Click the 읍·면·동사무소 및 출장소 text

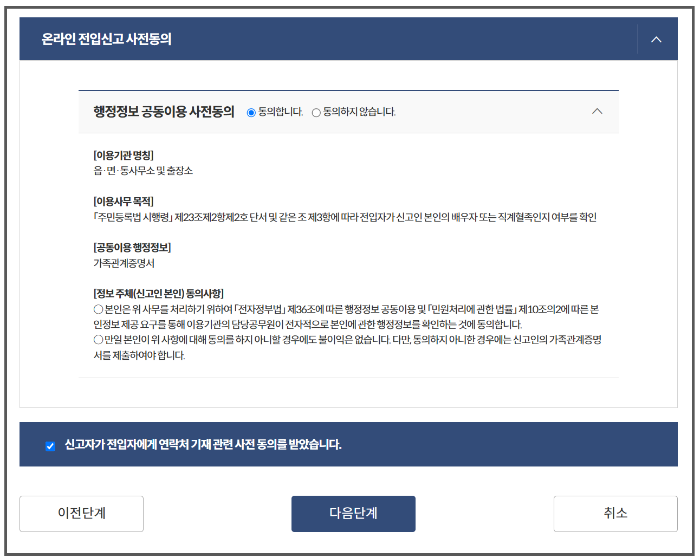coord(143,171)
